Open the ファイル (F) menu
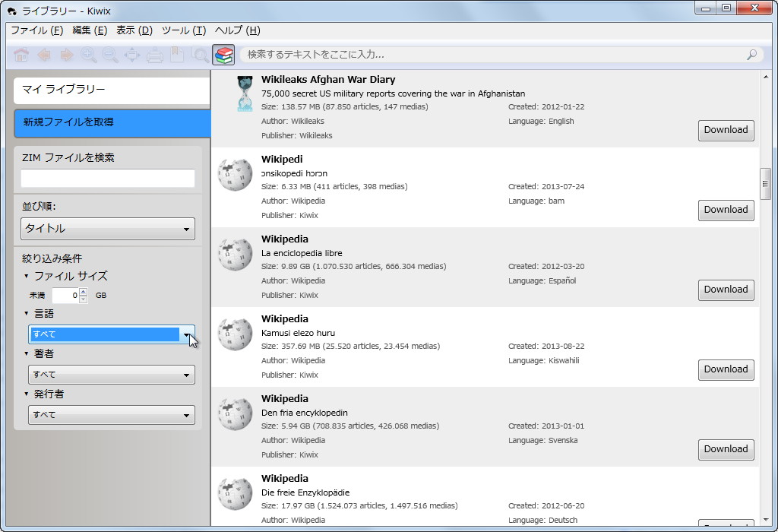The width and height of the screenshot is (778, 532). (37, 30)
